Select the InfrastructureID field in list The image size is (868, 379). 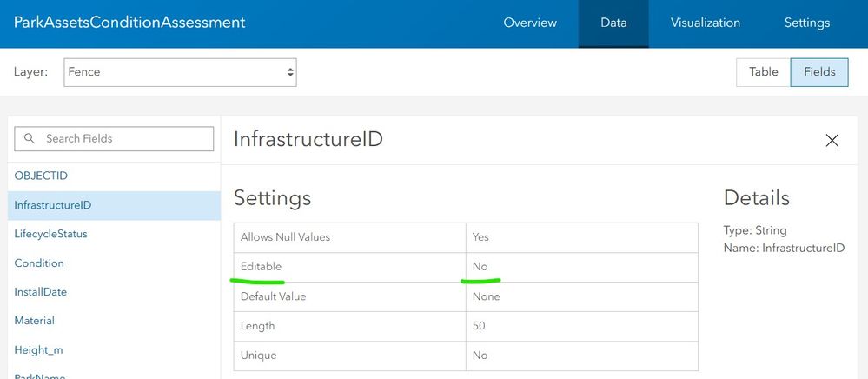pos(53,205)
